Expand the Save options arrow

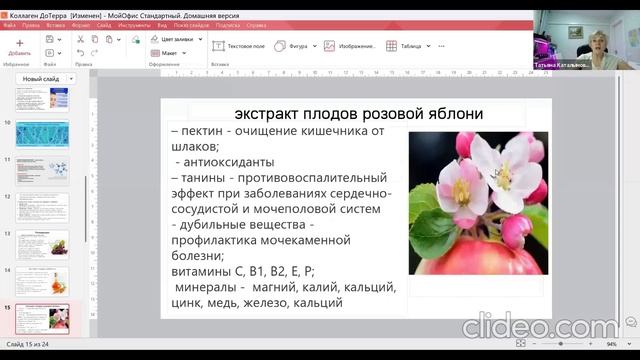tap(60, 40)
